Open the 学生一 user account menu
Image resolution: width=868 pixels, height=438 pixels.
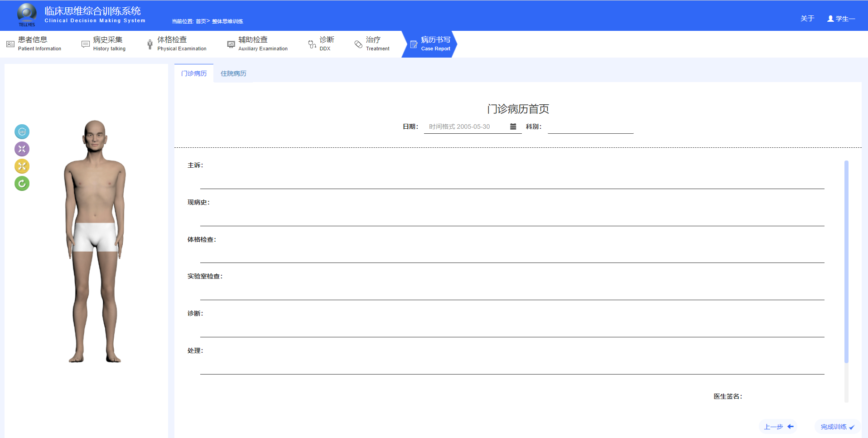[841, 19]
